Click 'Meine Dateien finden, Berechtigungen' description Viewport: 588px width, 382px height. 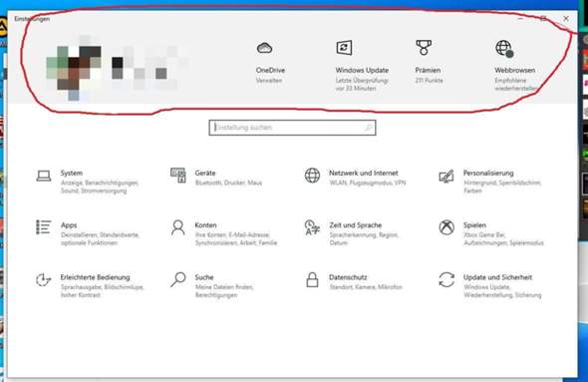point(224,291)
